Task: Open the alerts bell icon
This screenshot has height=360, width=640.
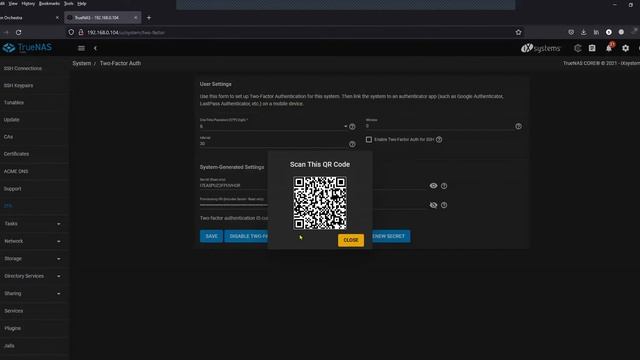Action: coord(609,48)
